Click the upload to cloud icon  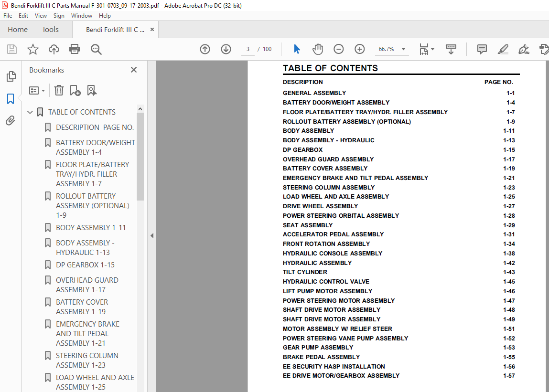54,49
